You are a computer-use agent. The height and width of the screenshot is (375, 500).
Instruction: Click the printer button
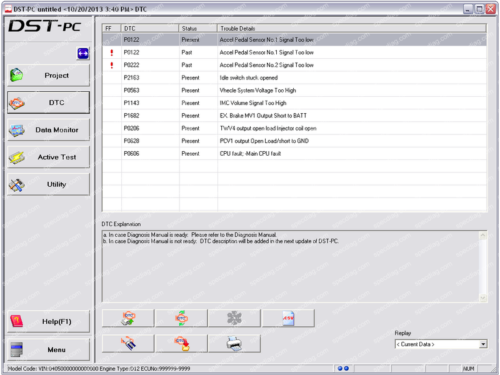click(x=234, y=344)
